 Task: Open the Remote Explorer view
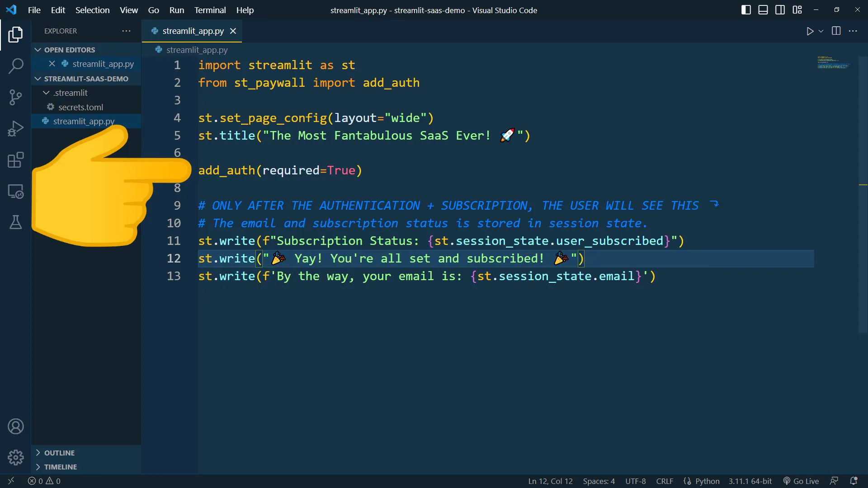point(16,192)
